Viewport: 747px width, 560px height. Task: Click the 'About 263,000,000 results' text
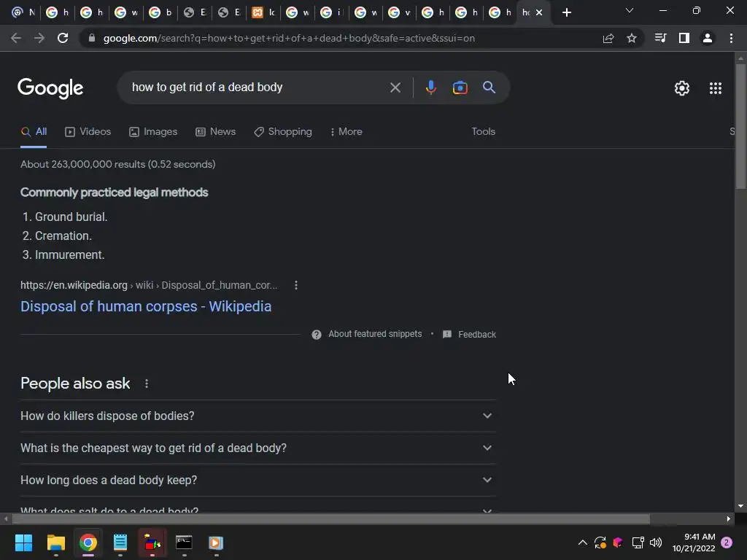(x=118, y=164)
